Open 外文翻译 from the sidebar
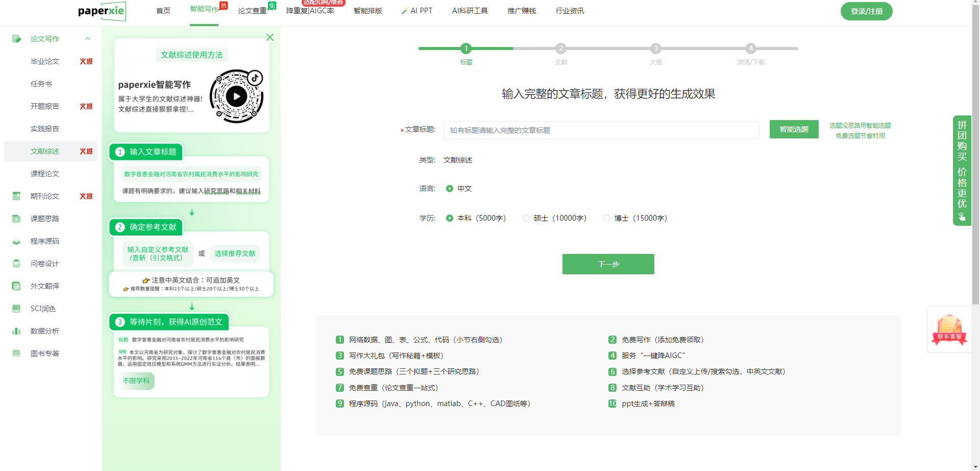 (46, 286)
